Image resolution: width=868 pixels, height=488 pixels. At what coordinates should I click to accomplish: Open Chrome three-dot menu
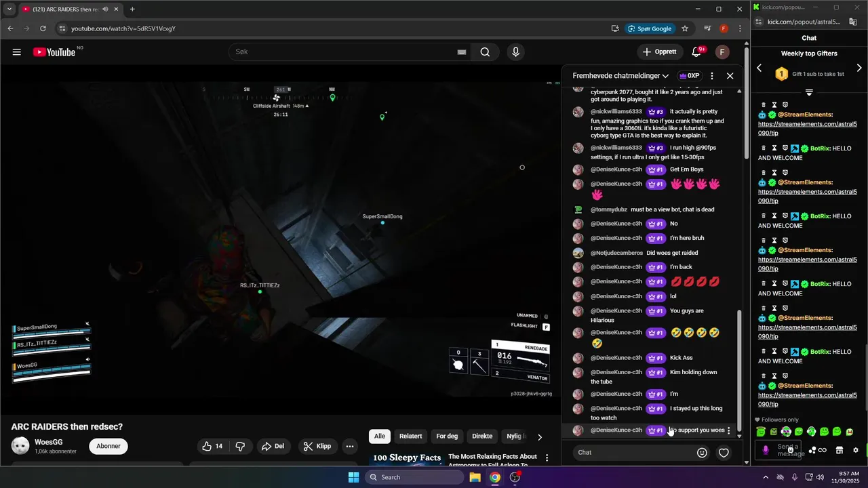(x=740, y=28)
